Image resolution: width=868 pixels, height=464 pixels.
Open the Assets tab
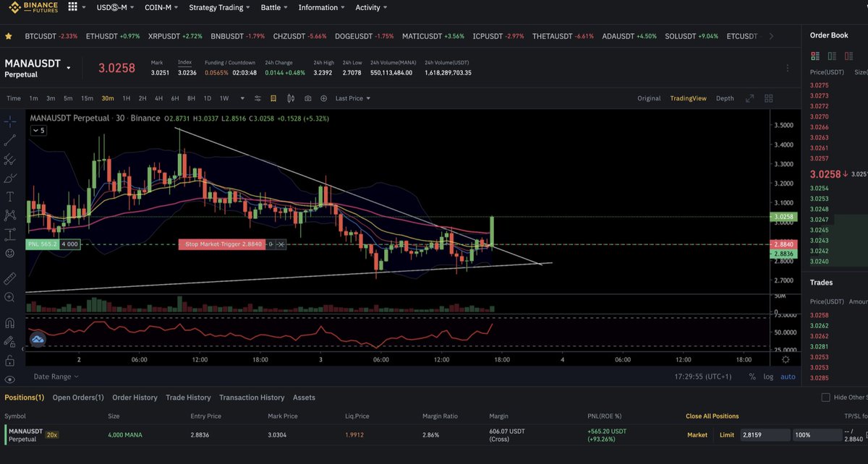point(304,398)
